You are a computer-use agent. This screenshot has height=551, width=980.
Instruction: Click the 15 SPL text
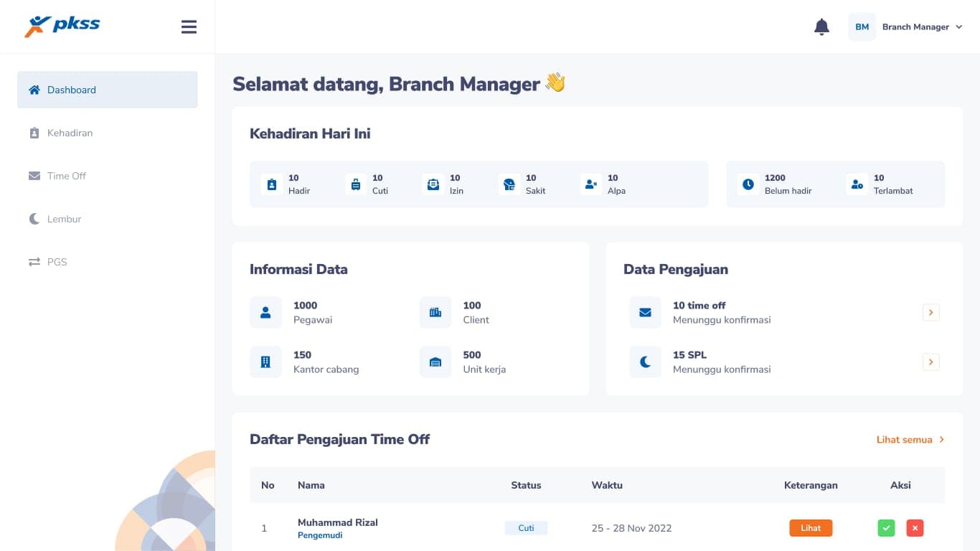point(690,354)
